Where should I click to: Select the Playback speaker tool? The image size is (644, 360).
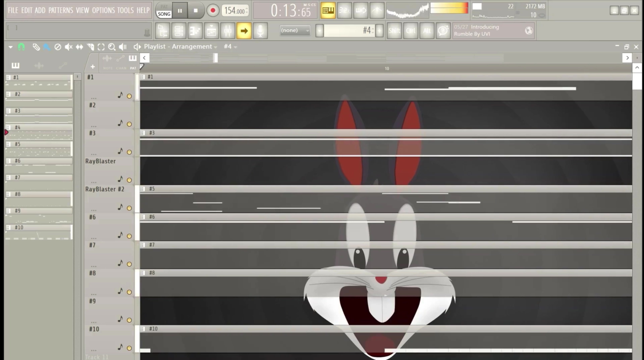click(123, 47)
